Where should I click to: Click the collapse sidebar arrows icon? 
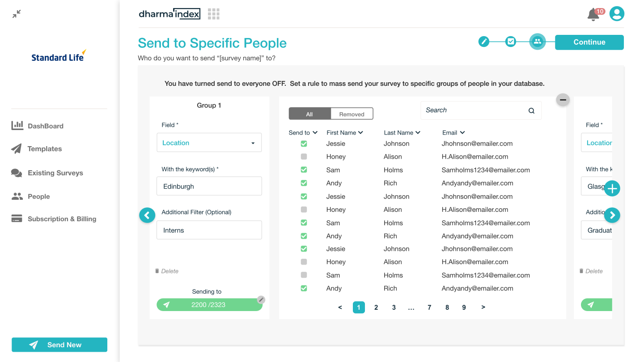(x=17, y=14)
